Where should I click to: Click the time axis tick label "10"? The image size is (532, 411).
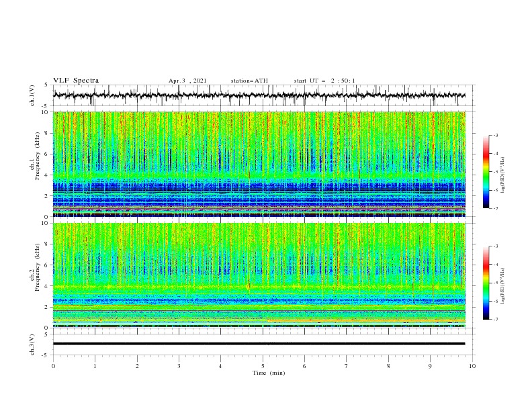[472, 366]
